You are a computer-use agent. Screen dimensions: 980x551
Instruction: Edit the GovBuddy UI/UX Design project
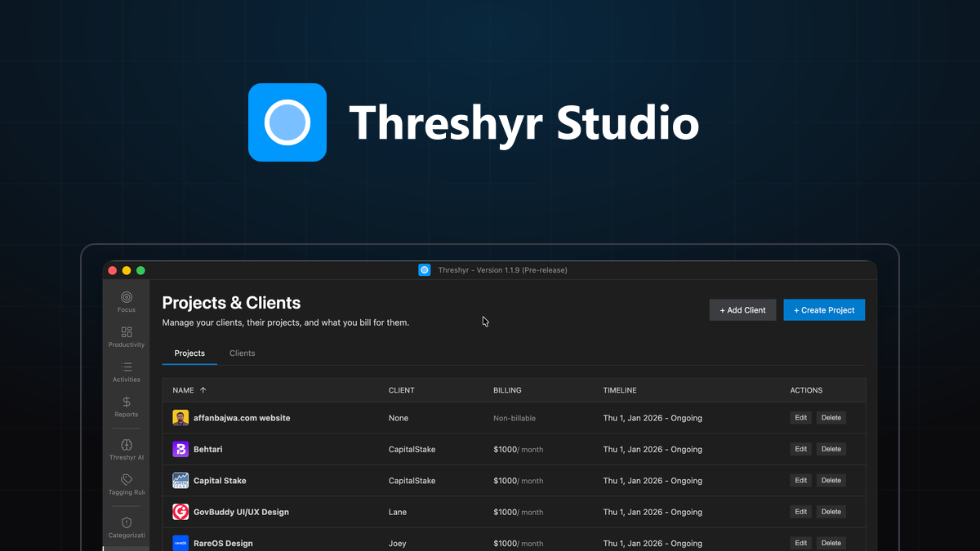801,512
